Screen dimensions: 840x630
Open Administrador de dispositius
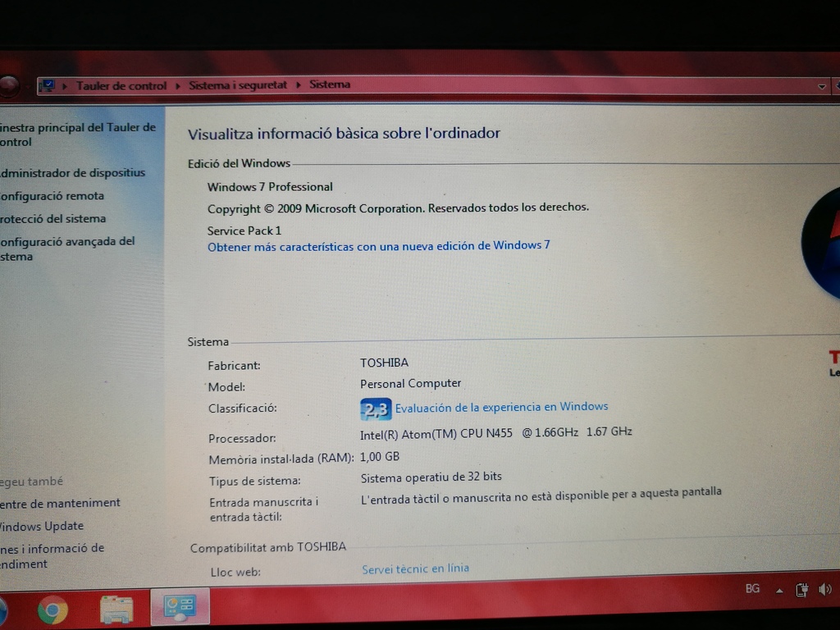(x=72, y=172)
